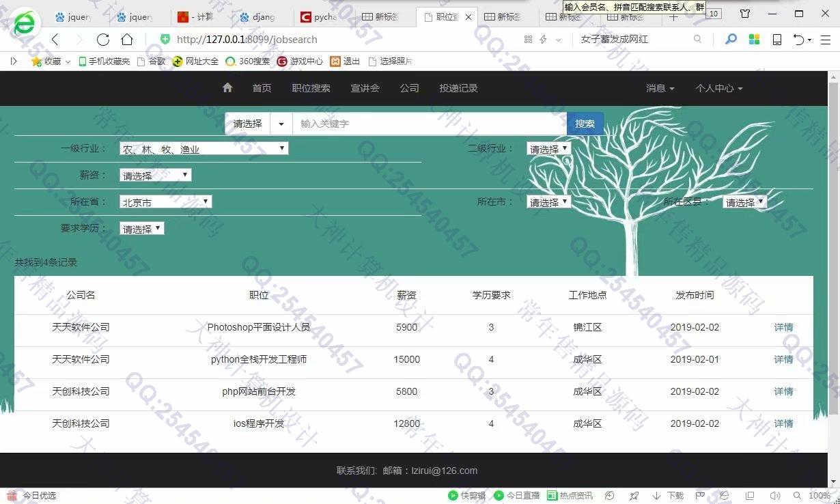840x504 pixels.
Task: Click the home icon in site navbar
Action: pos(227,87)
